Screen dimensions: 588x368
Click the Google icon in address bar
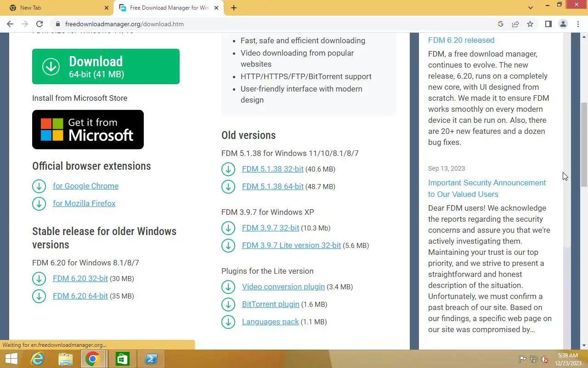pyautogui.click(x=501, y=24)
